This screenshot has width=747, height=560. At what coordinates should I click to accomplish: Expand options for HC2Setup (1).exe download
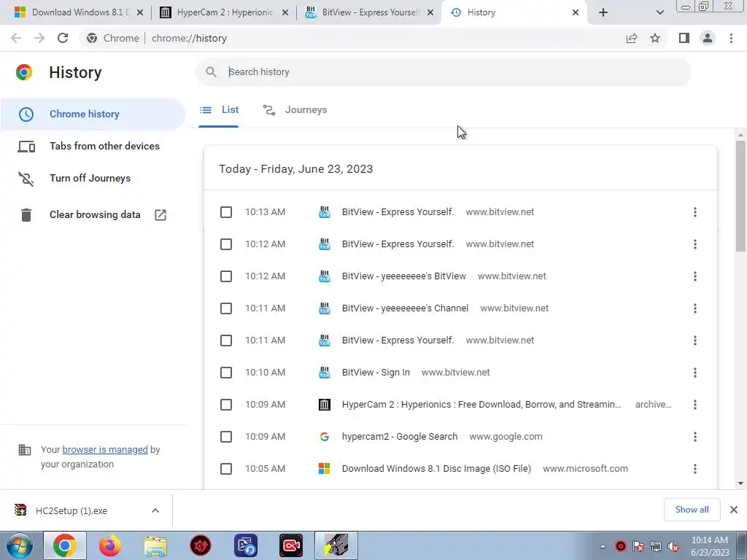155,510
